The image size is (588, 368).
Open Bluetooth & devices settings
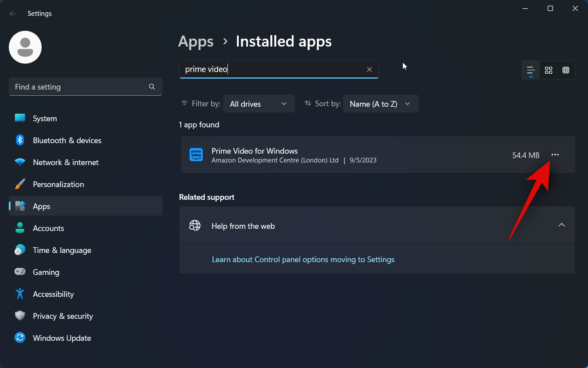click(x=67, y=141)
